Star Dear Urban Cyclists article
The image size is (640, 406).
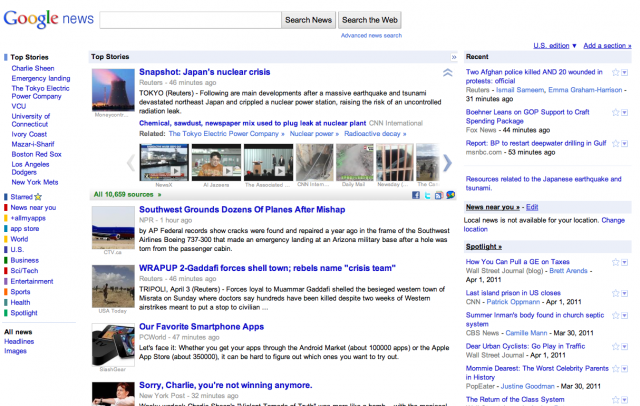[616, 346]
